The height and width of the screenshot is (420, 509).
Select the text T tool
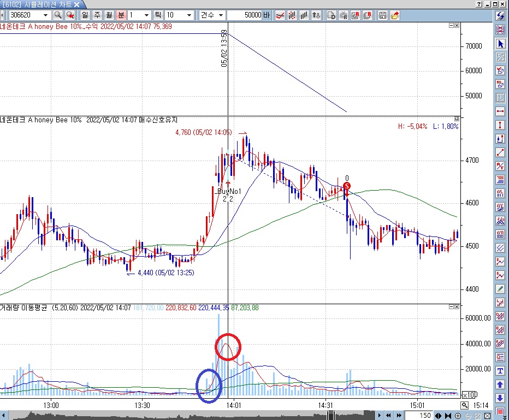tap(500, 371)
